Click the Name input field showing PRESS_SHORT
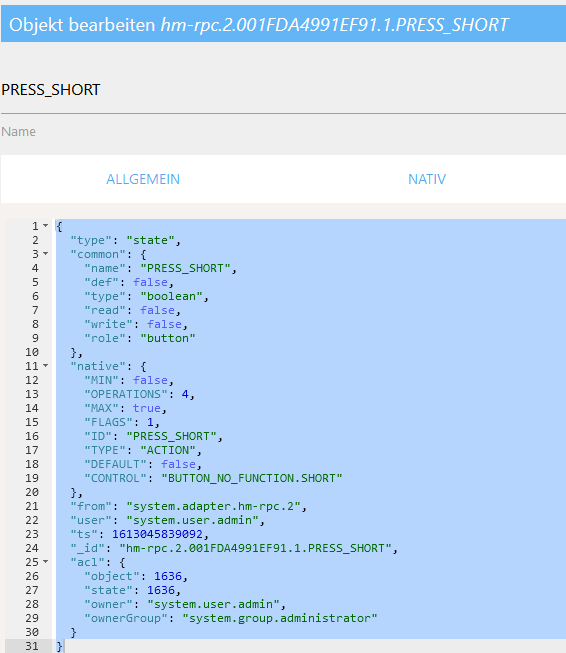The height and width of the screenshot is (653, 566). [x=283, y=90]
